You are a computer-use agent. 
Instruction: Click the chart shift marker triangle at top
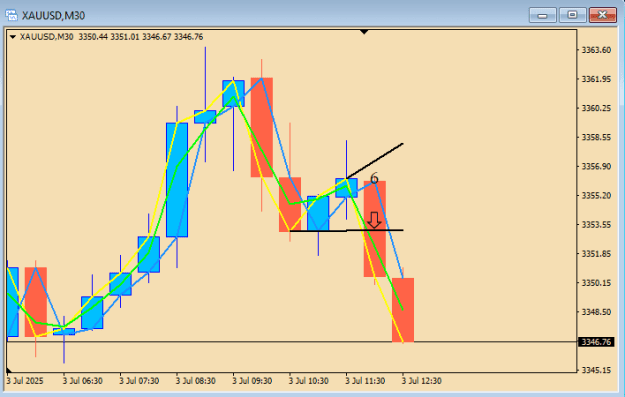364,32
